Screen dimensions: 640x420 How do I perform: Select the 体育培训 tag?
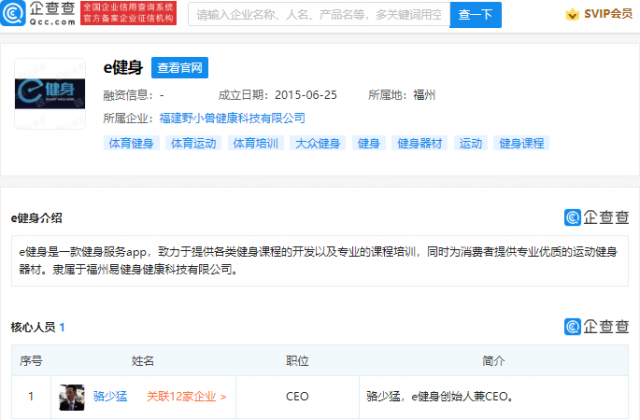[256, 143]
